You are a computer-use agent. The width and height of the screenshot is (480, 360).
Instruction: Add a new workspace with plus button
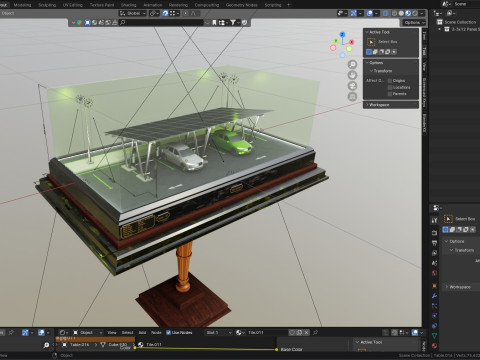[289, 5]
